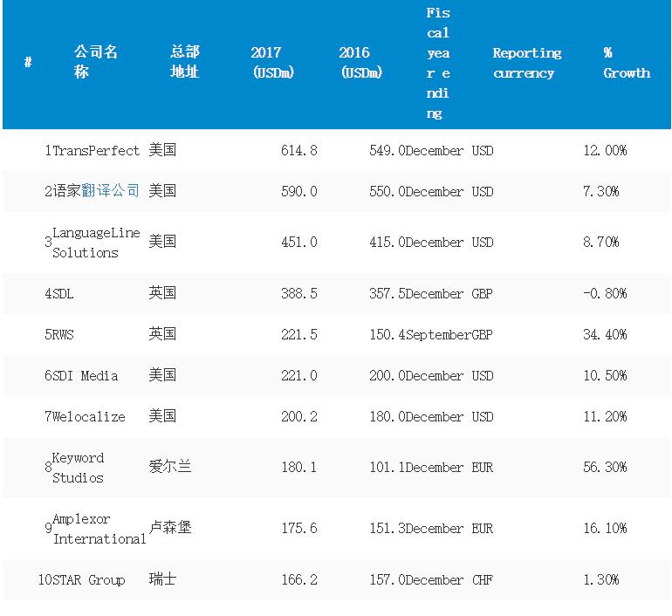672x616 pixels.
Task: Click the 12.00% growth value
Action: click(605, 150)
